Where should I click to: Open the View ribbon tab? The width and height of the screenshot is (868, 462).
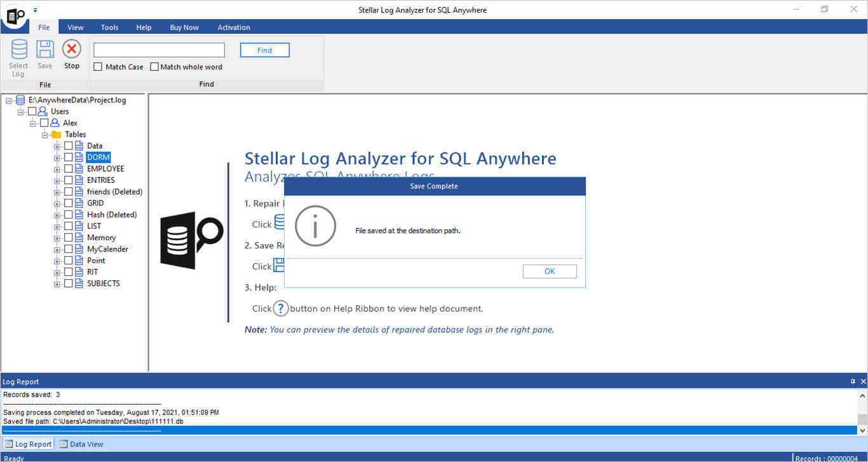76,27
